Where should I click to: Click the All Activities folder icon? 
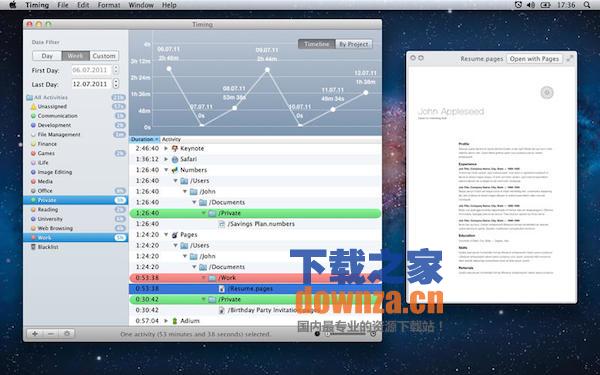click(29, 98)
